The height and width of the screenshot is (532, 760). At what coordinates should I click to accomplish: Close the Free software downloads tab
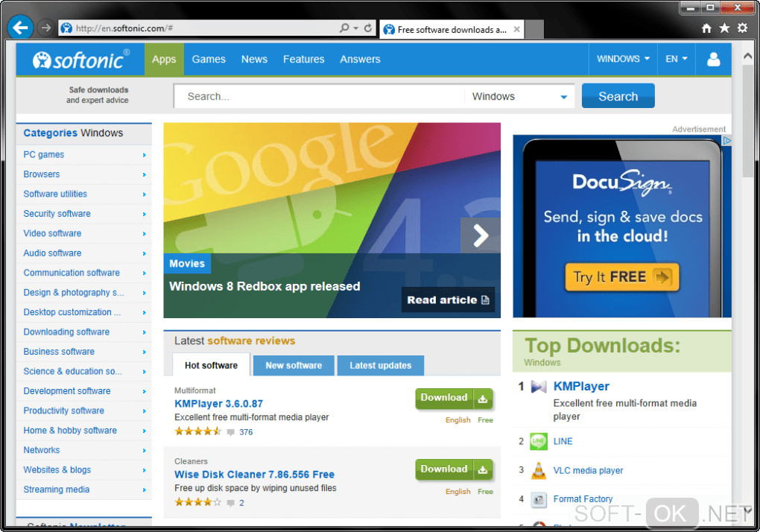(x=516, y=30)
